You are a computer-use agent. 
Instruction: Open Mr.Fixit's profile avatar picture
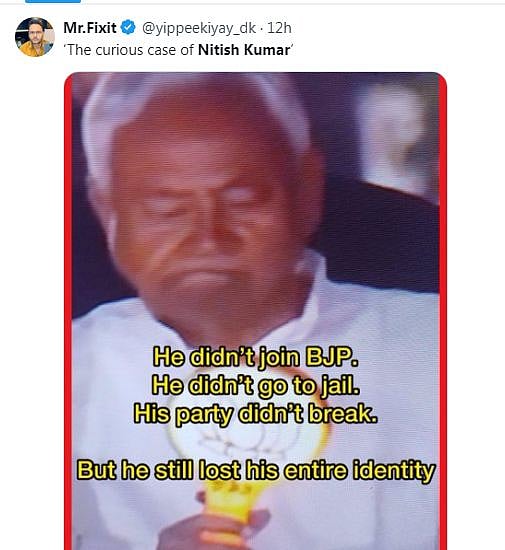35,37
